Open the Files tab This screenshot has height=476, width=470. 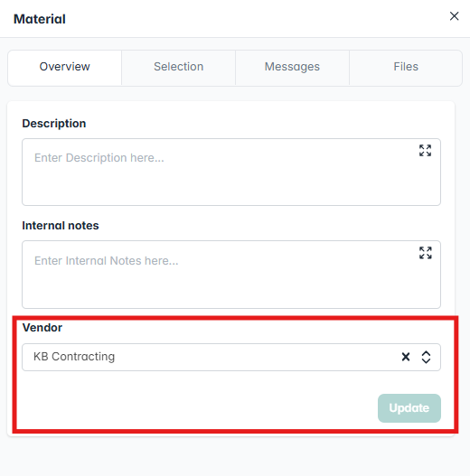[406, 68]
